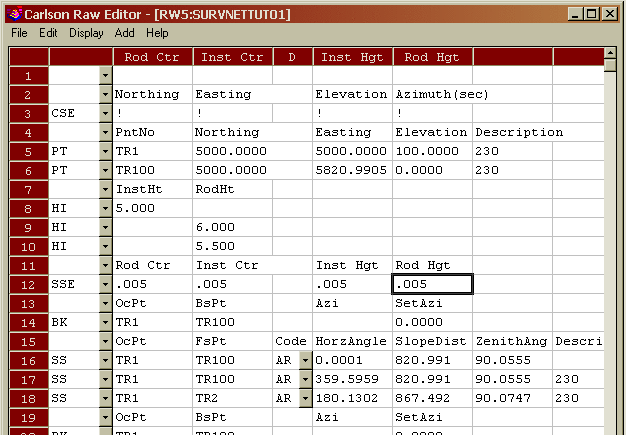Select row header 12
Image resolution: width=626 pixels, height=435 pixels.
pyautogui.click(x=28, y=285)
